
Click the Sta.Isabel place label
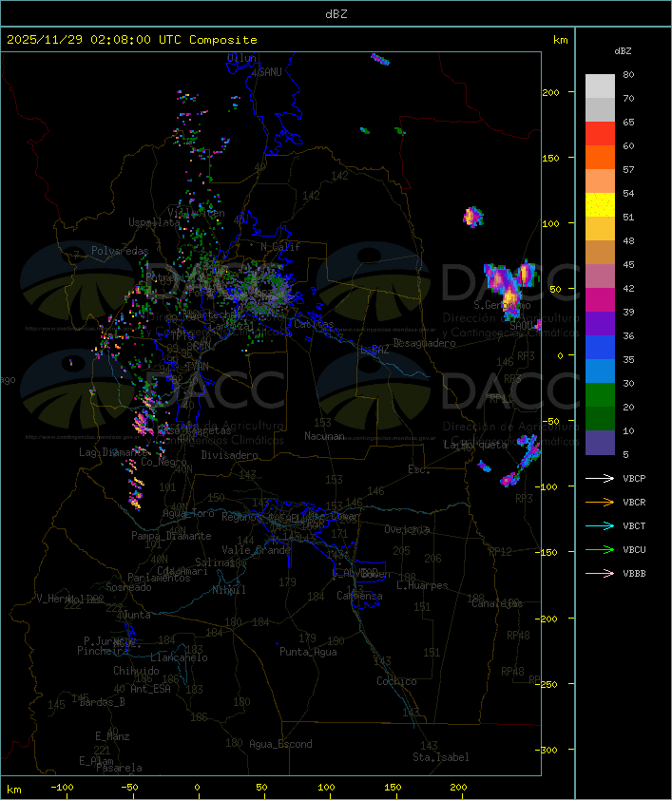pyautogui.click(x=441, y=757)
